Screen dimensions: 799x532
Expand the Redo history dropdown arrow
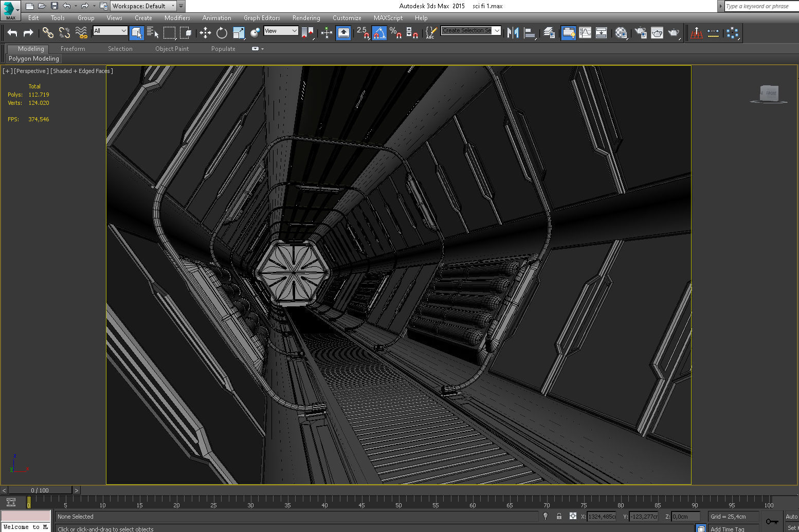click(x=94, y=6)
